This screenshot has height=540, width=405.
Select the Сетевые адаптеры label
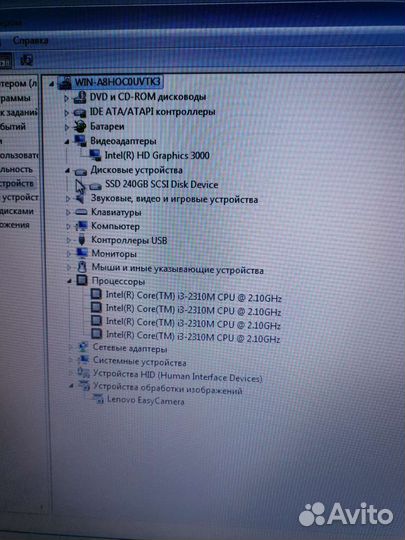pyautogui.click(x=130, y=348)
